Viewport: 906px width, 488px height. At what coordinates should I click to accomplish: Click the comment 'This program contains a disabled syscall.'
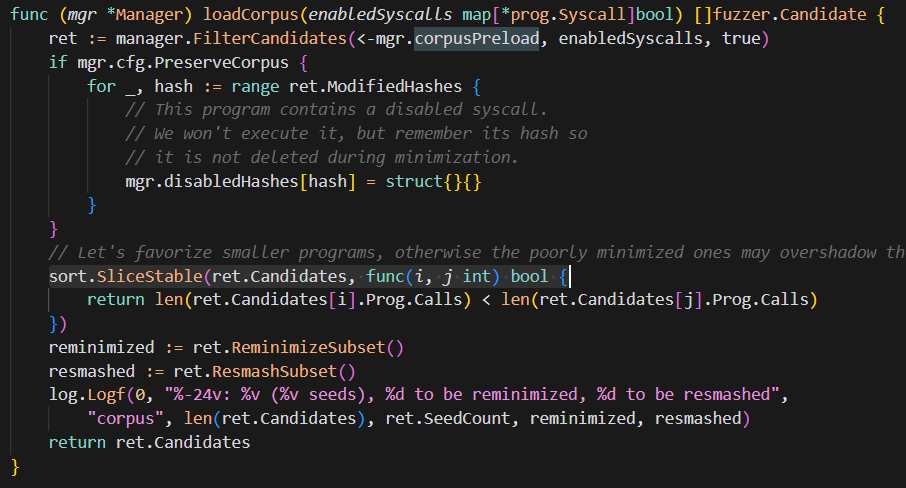336,110
